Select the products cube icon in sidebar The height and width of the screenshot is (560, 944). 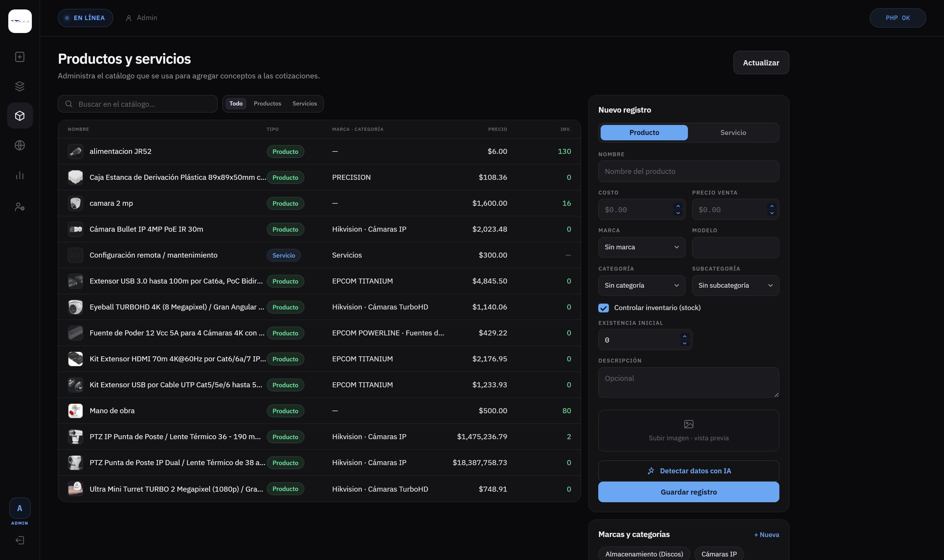[20, 116]
